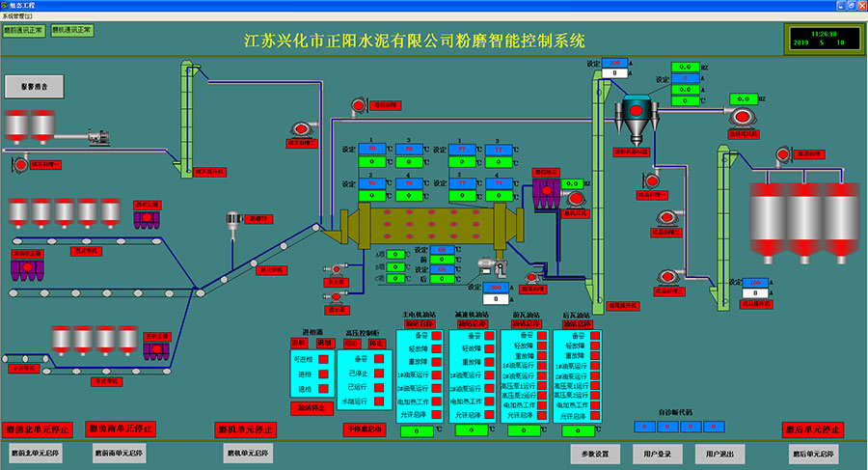Select the leftmost large cement storage silo
This screenshot has width=868, height=470.
tap(768, 222)
